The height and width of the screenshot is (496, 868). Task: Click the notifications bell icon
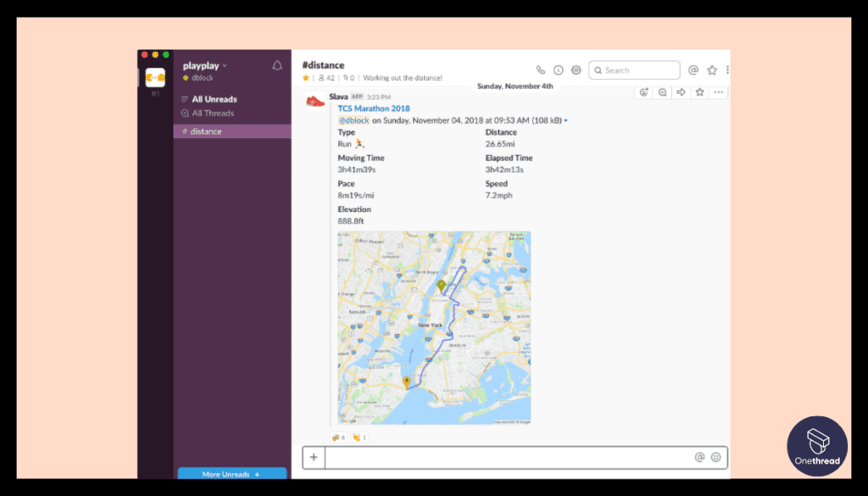tap(277, 66)
